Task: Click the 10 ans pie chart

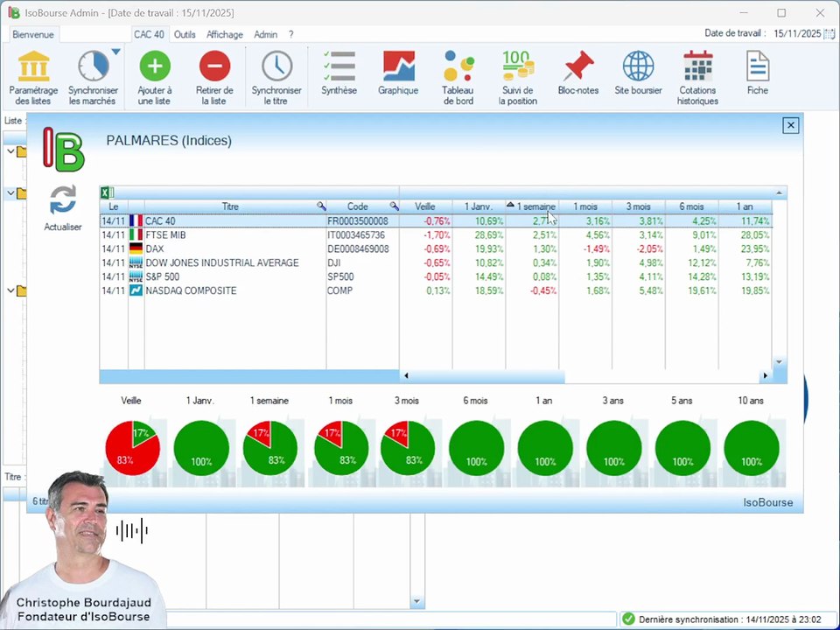Action: pyautogui.click(x=751, y=448)
